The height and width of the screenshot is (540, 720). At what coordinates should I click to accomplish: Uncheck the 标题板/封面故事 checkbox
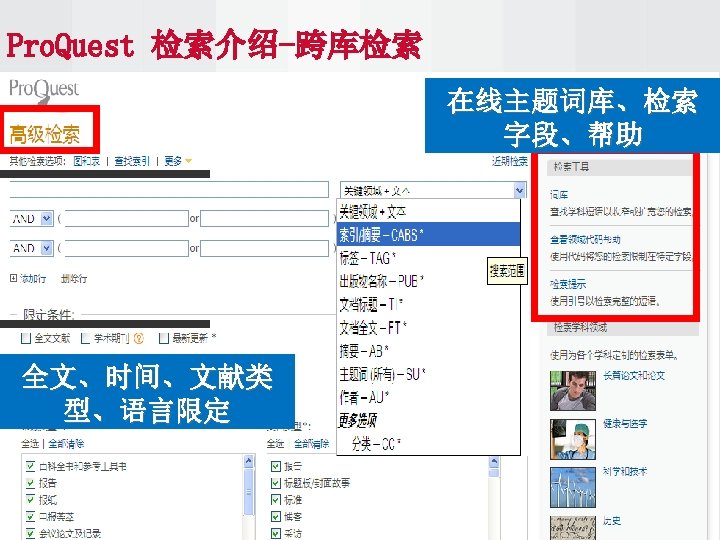(x=276, y=483)
